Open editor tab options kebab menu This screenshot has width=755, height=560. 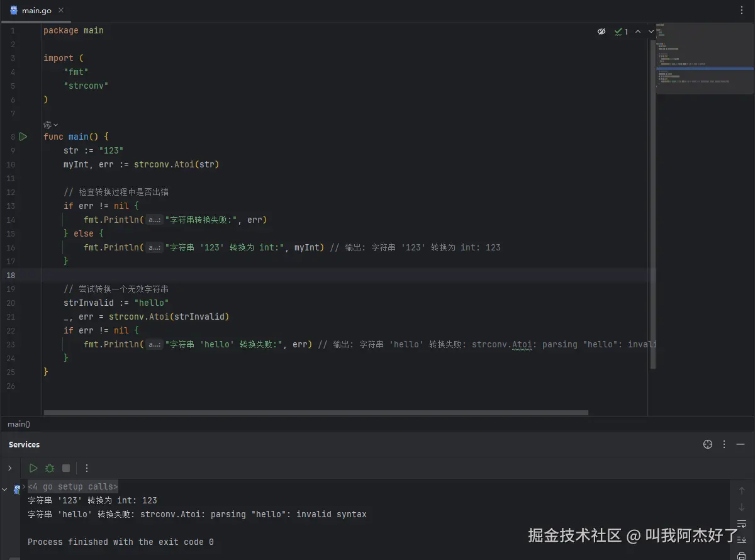[742, 10]
